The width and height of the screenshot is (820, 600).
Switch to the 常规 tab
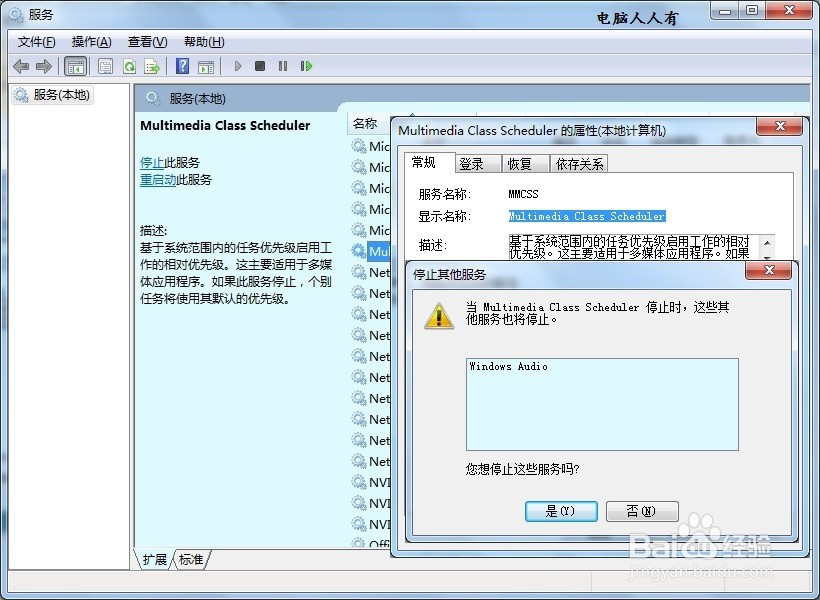(x=430, y=163)
